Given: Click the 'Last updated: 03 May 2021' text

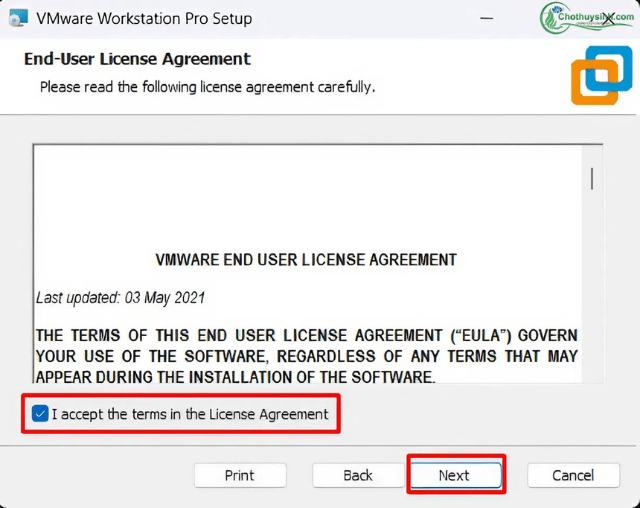Looking at the screenshot, I should pyautogui.click(x=120, y=297).
